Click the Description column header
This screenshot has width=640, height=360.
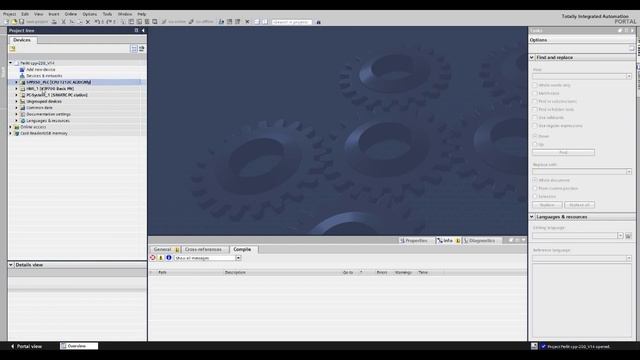pyautogui.click(x=236, y=272)
